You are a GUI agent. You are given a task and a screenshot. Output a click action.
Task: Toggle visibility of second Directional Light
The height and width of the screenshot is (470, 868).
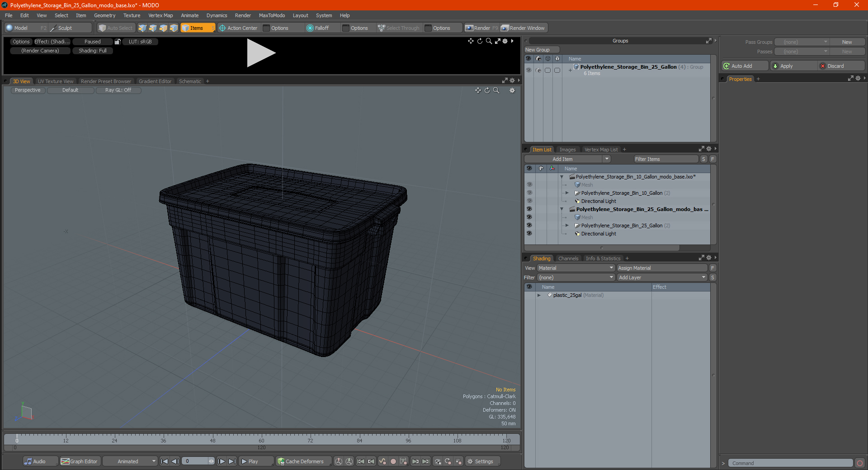pyautogui.click(x=529, y=234)
